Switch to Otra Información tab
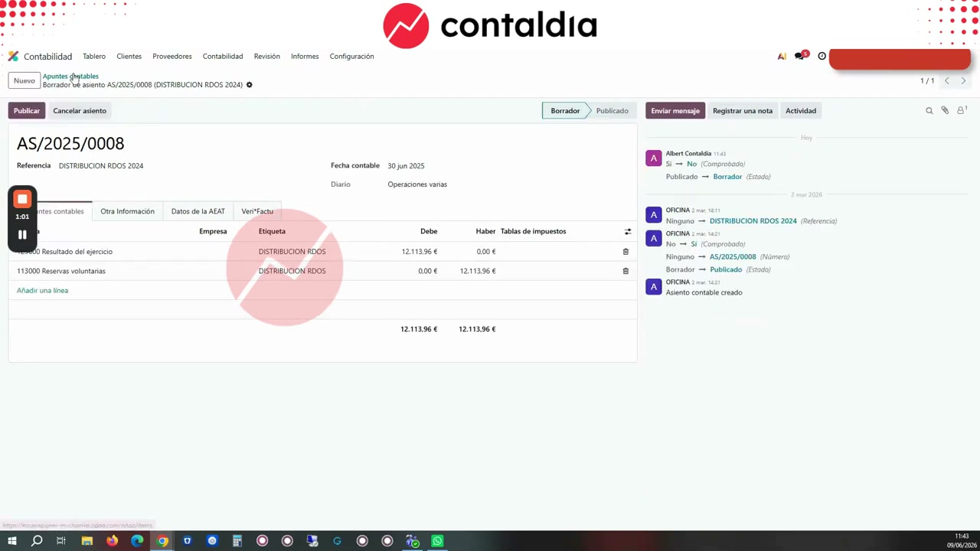 (127, 211)
